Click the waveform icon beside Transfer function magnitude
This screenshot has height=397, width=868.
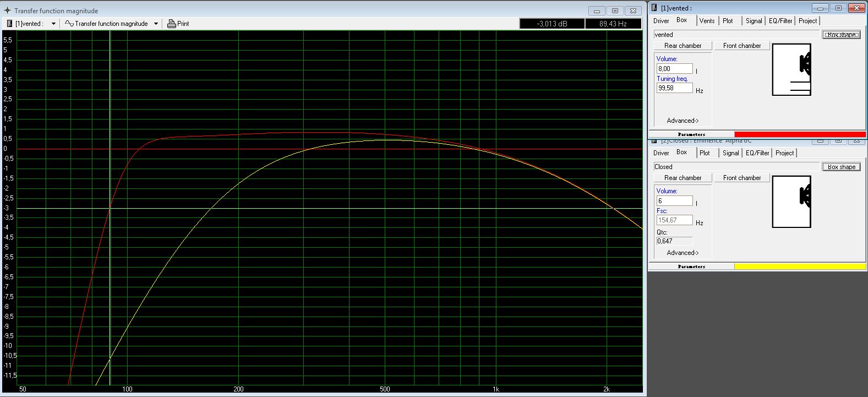(69, 24)
